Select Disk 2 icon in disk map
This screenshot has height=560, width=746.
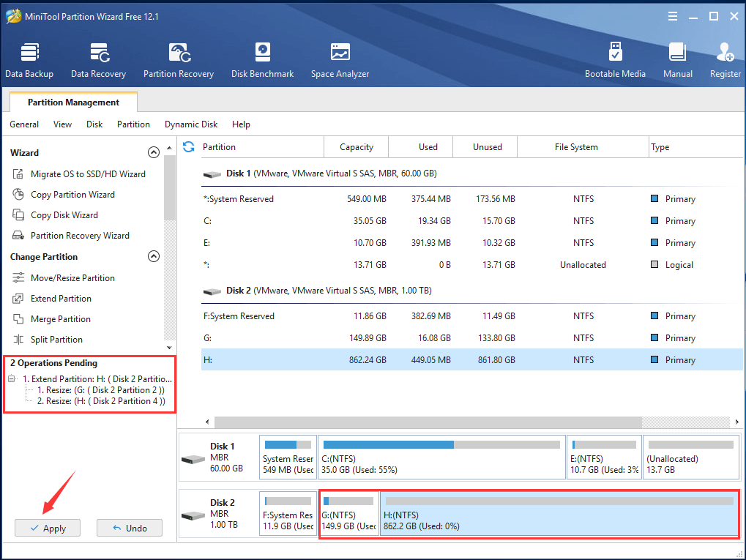193,516
